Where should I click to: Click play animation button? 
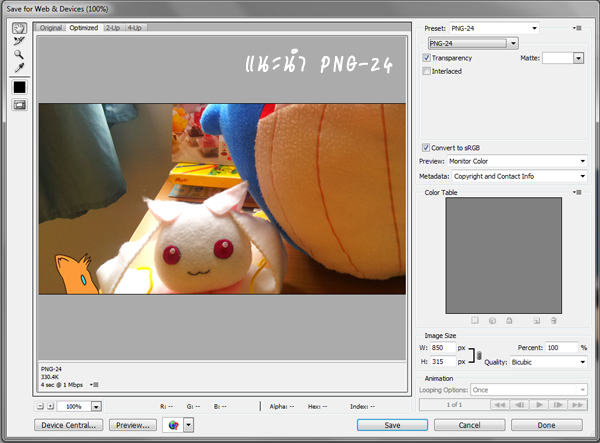[x=539, y=404]
